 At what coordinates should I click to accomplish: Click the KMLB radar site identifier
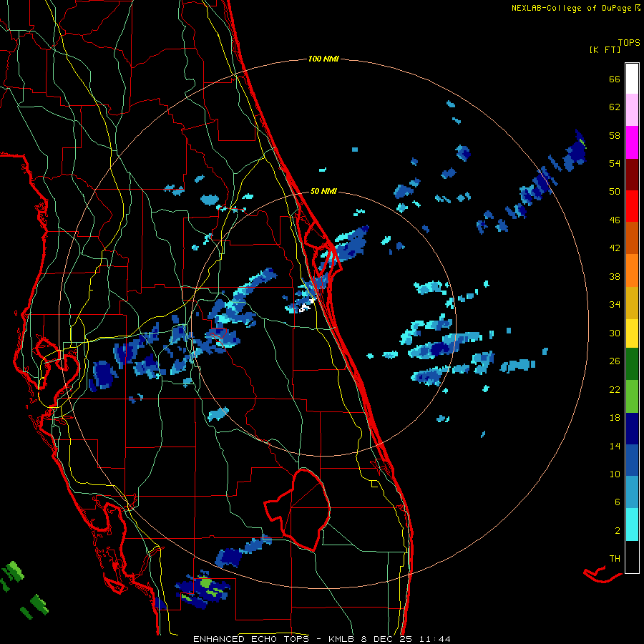(343, 639)
